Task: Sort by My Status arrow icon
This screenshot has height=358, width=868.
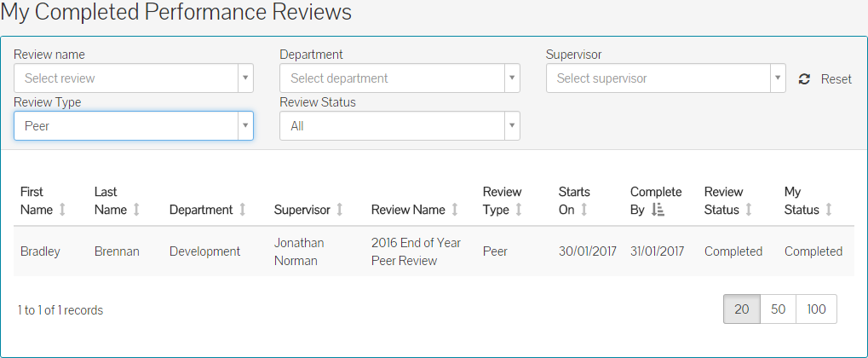Action: click(829, 210)
